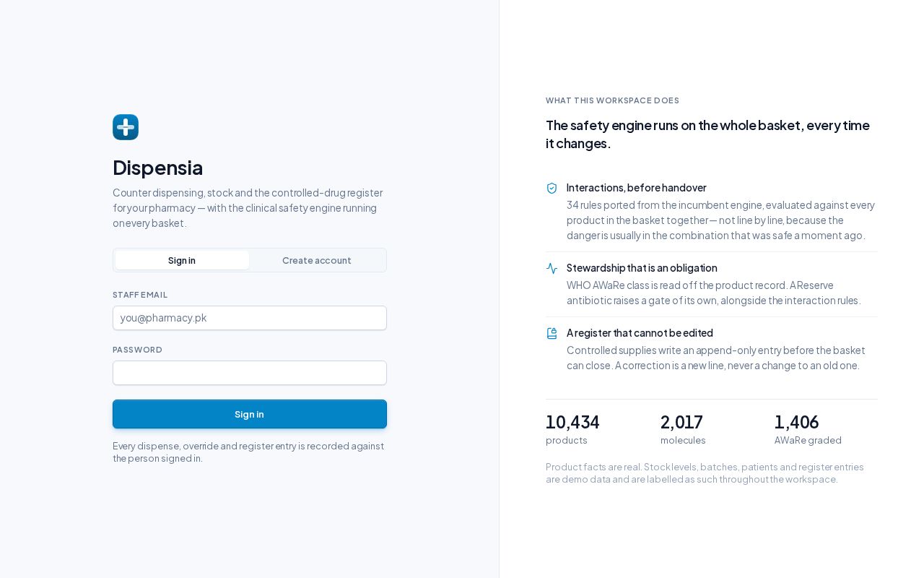Click the 2,017 molecules statistic

[683, 429]
